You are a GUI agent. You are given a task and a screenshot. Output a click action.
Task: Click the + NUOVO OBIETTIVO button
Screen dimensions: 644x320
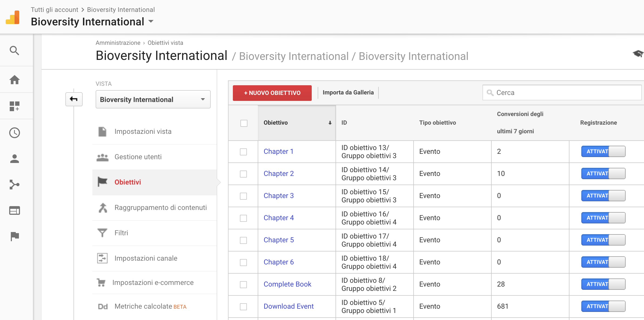(272, 93)
